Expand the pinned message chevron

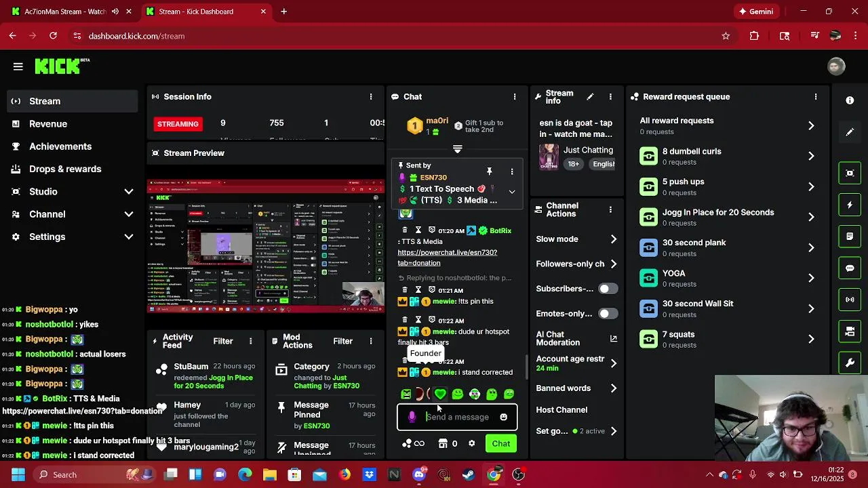(512, 192)
